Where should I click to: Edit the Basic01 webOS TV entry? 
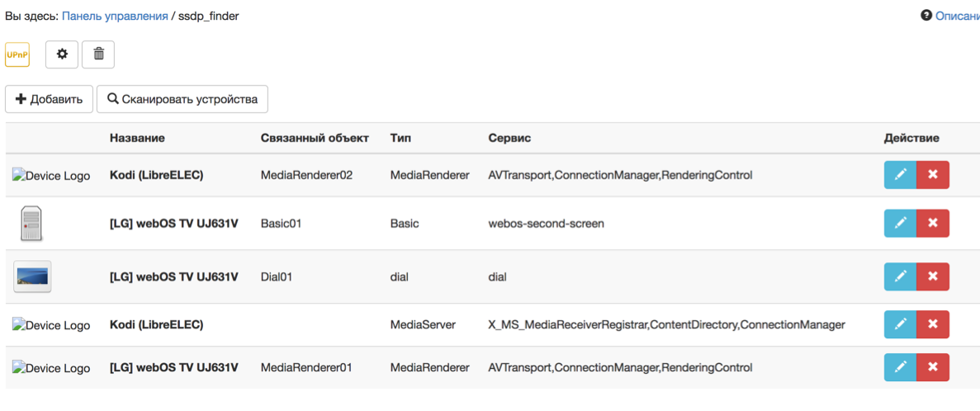[901, 223]
